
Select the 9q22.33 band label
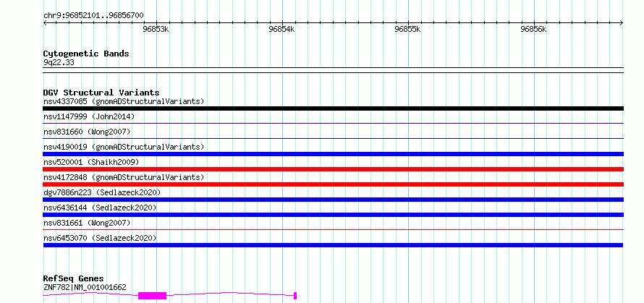point(59,63)
